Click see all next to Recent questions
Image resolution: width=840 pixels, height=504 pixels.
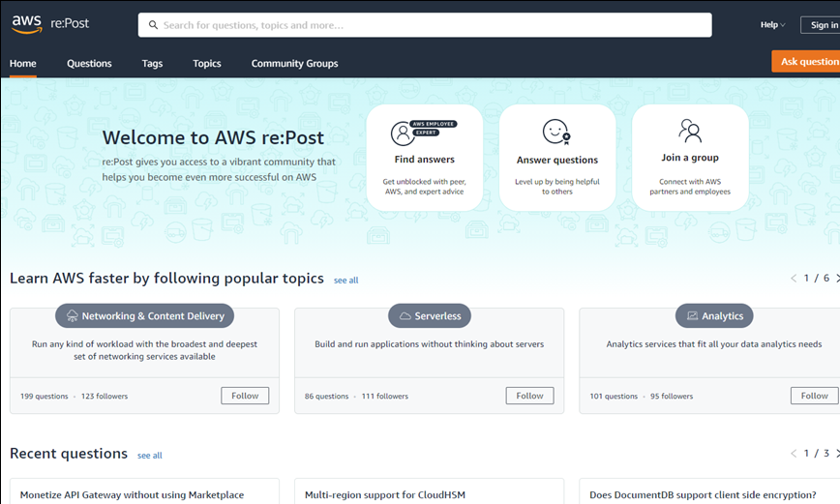(x=149, y=456)
